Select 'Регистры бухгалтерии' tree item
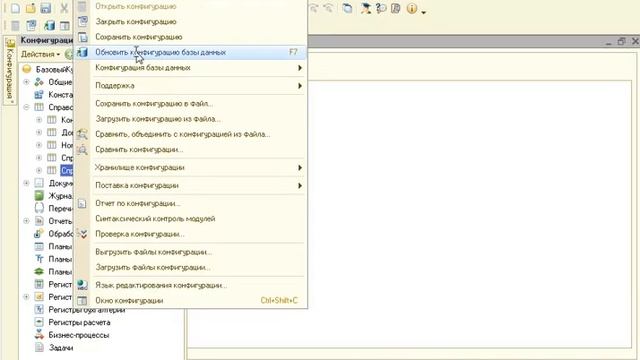This screenshot has width=640, height=360. click(87, 310)
